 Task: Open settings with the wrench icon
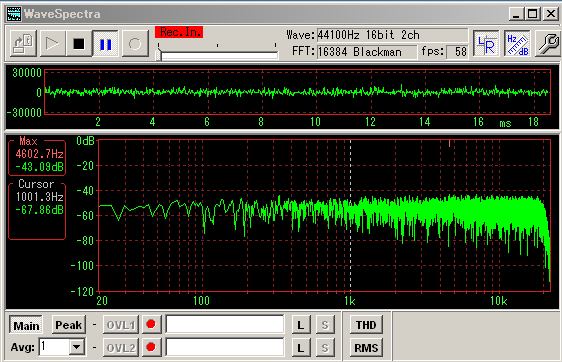tap(548, 44)
